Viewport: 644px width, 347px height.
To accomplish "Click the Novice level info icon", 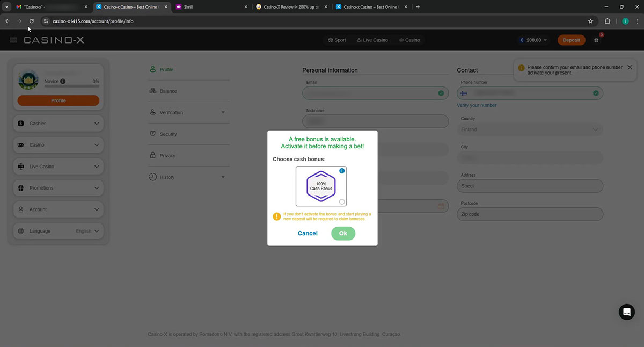I will [x=63, y=82].
